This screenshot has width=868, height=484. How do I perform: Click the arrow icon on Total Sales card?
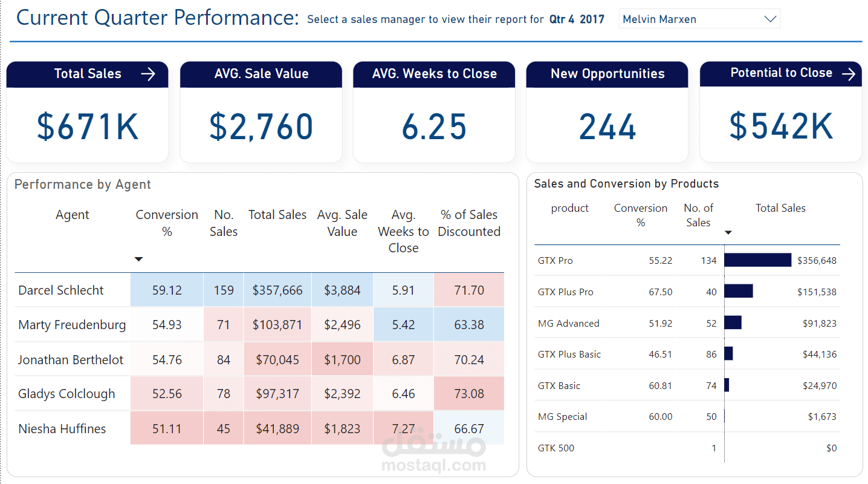pyautogui.click(x=148, y=74)
